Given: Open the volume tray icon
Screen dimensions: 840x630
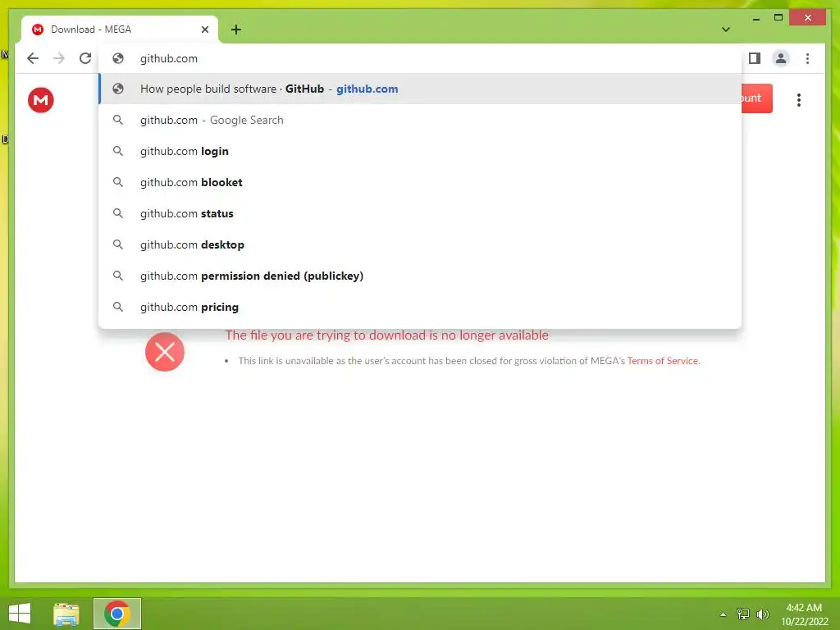Looking at the screenshot, I should (x=762, y=614).
